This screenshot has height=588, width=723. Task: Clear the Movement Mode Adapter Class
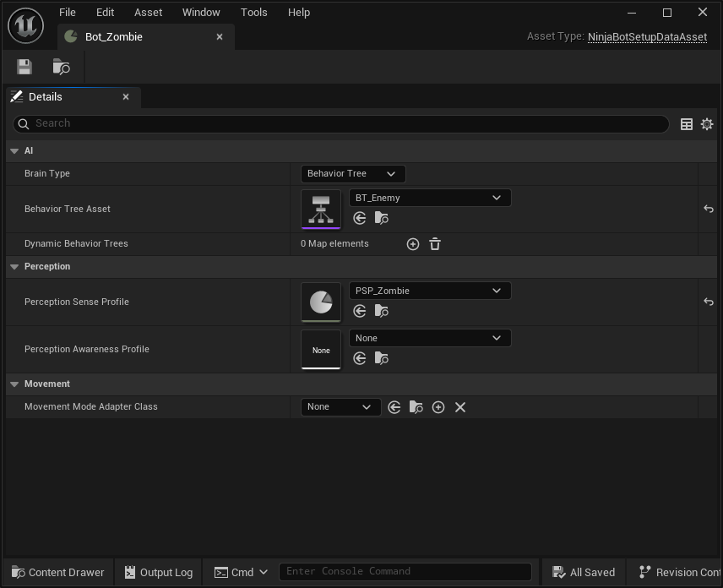coord(459,406)
